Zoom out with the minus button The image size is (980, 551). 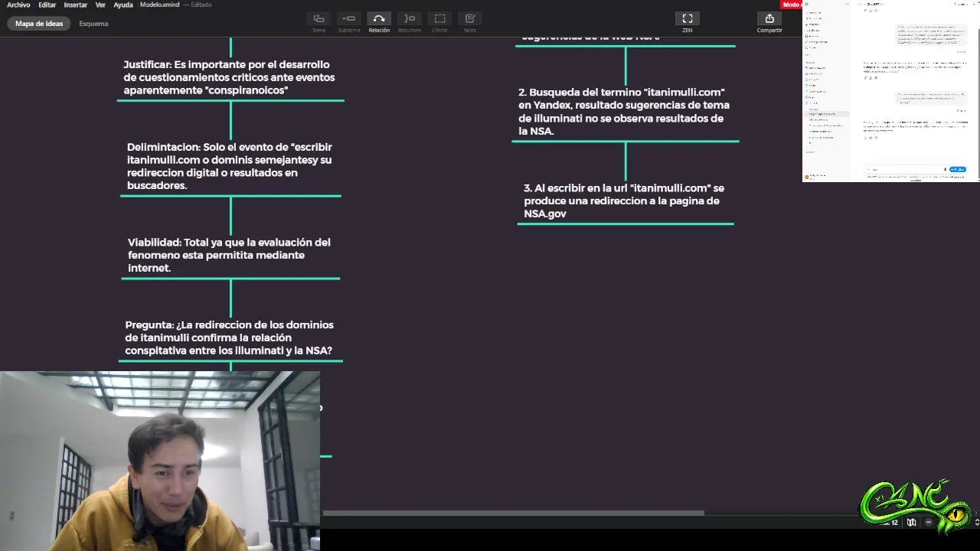(929, 522)
